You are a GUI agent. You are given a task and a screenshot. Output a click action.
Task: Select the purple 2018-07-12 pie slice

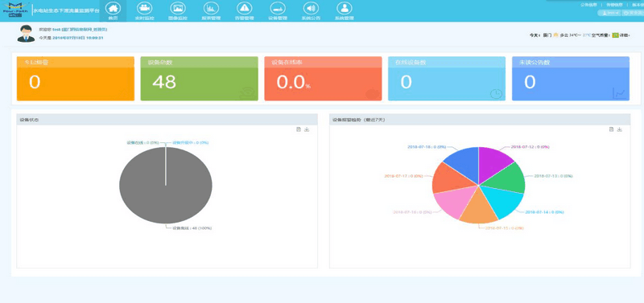point(493,162)
